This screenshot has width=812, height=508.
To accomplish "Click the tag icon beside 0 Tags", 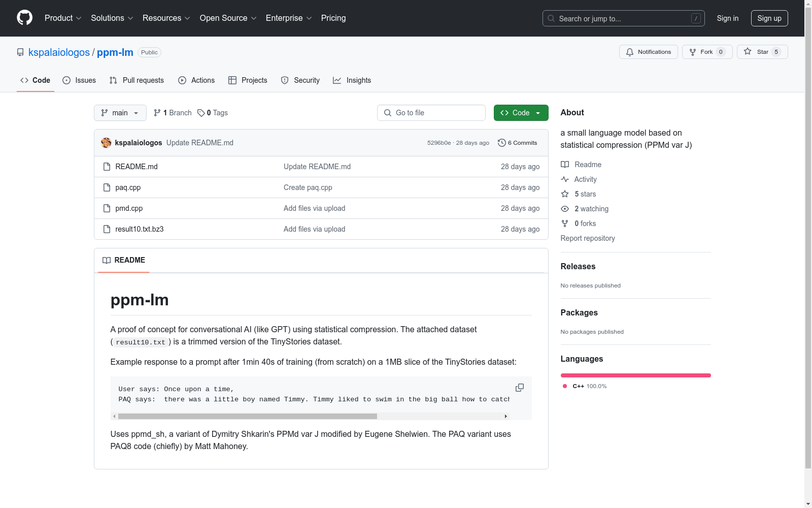I will click(201, 113).
